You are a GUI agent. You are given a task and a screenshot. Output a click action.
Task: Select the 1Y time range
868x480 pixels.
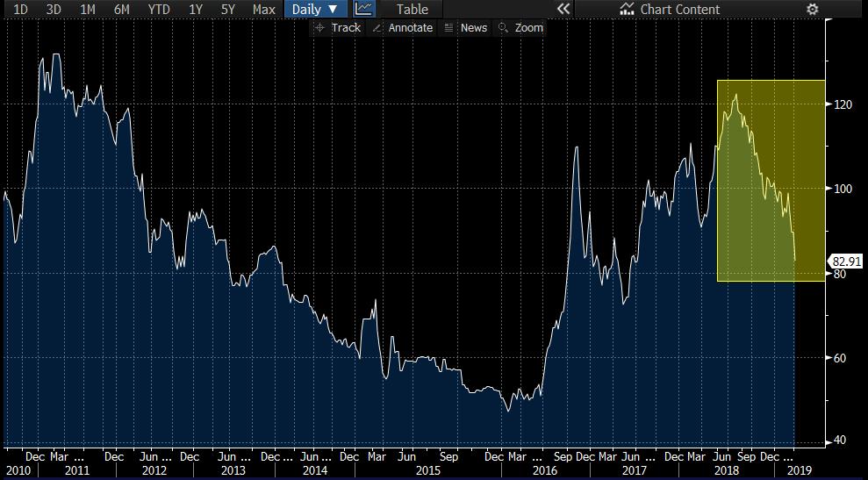pyautogui.click(x=196, y=10)
